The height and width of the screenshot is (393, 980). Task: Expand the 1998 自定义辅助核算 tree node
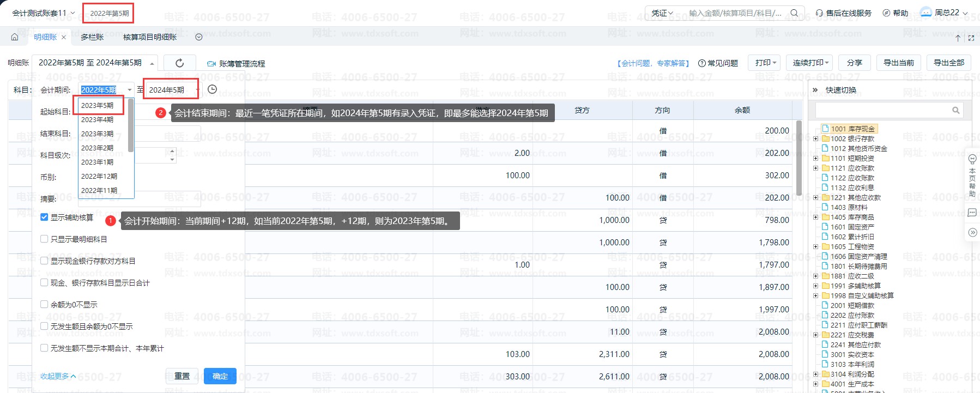pos(816,295)
